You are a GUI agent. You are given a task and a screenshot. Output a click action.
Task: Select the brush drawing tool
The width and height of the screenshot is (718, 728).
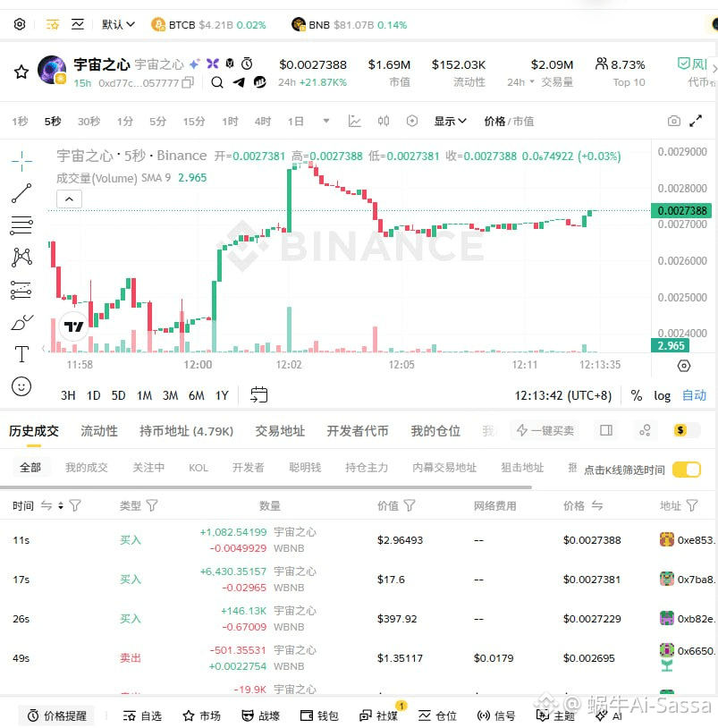[21, 322]
